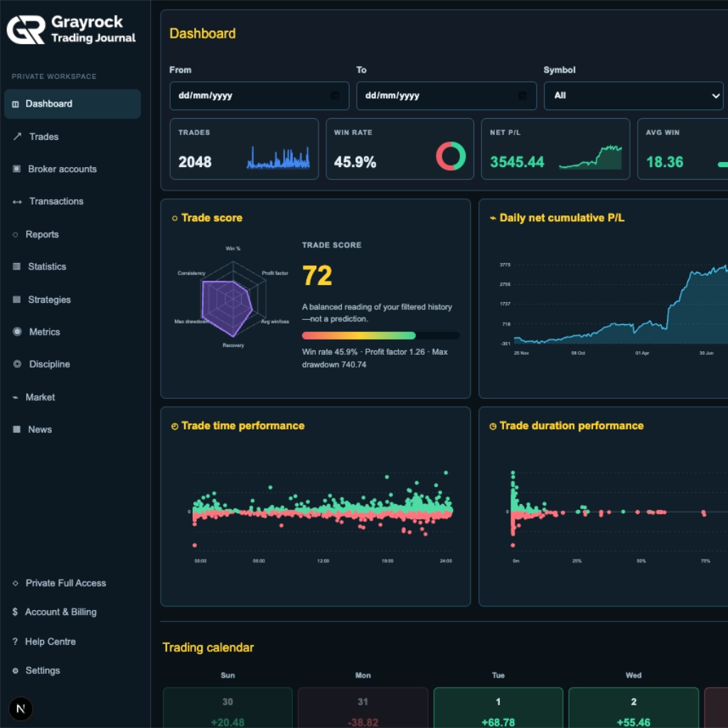The image size is (728, 728).
Task: Click the round N badge at bottom
Action: 21,709
